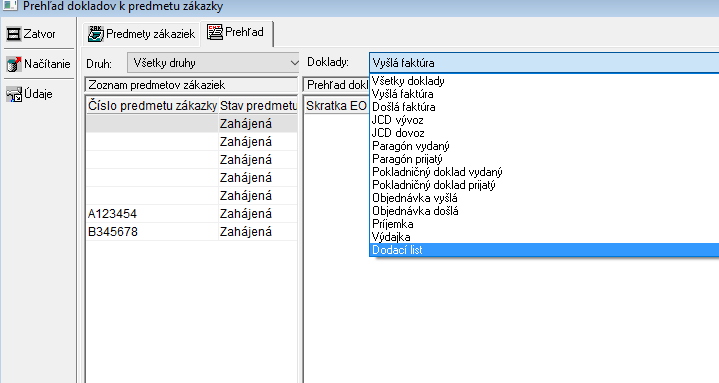Image resolution: width=719 pixels, height=383 pixels.
Task: Choose Pokladničný doklad prijatý option
Action: click(544, 185)
